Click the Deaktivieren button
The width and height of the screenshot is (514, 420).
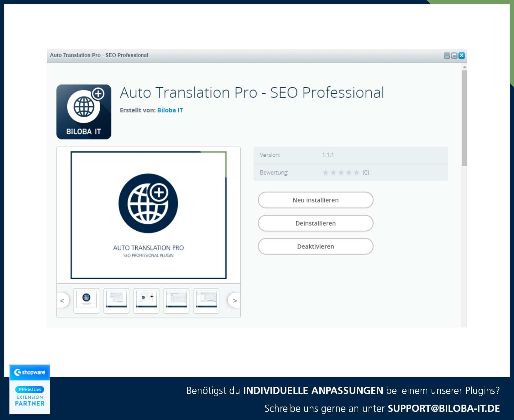pyautogui.click(x=315, y=246)
